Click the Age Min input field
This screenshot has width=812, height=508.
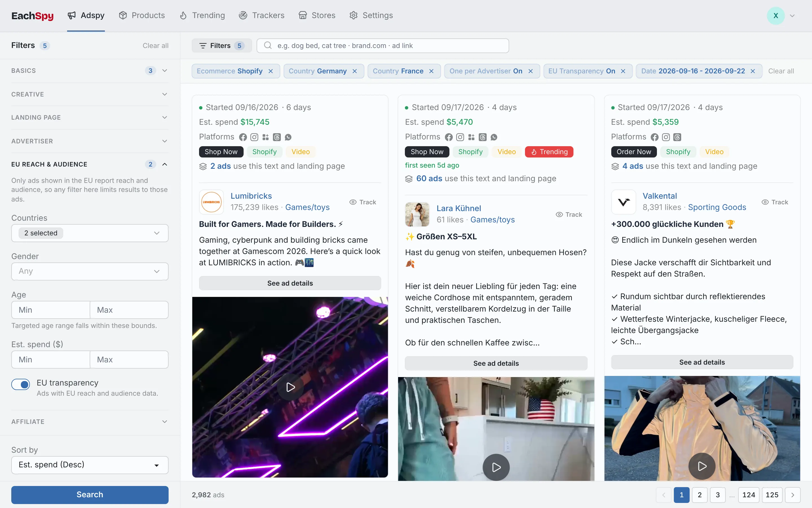pos(51,310)
